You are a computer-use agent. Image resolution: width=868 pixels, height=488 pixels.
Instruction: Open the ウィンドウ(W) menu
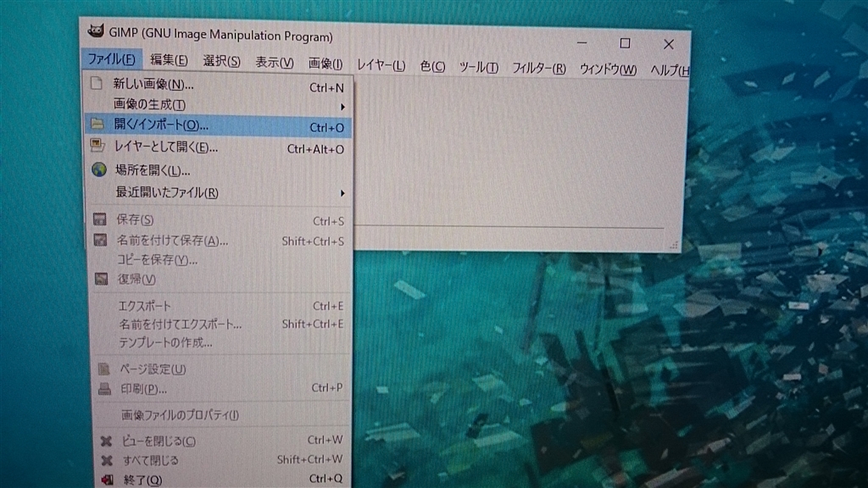click(608, 69)
